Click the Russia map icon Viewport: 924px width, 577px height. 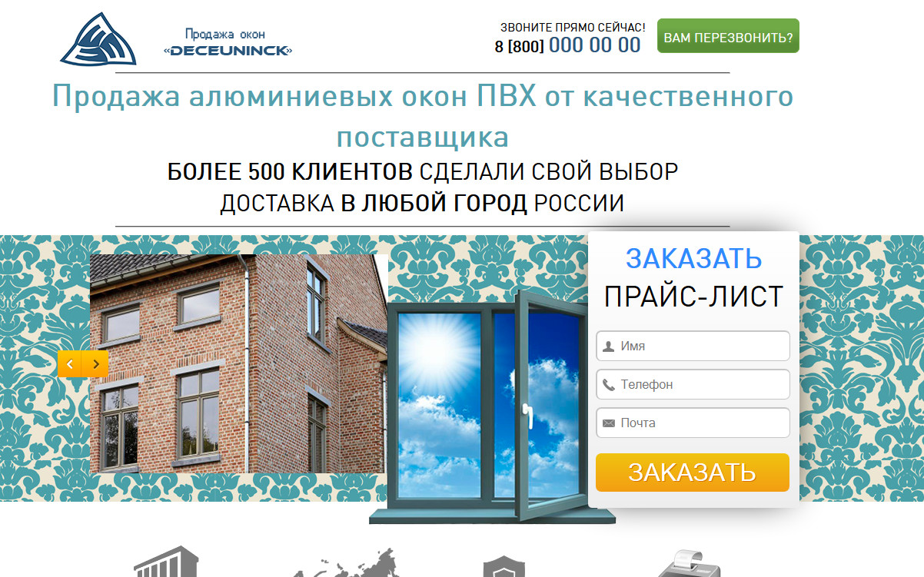[x=346, y=563]
